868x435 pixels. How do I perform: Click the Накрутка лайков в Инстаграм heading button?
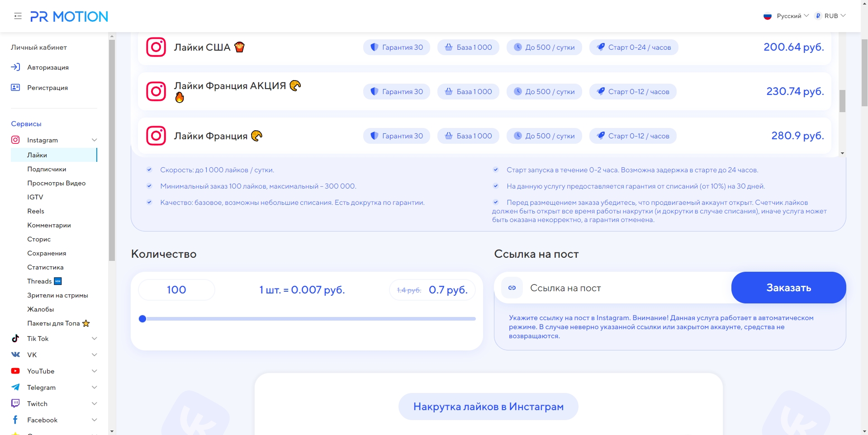tap(489, 407)
